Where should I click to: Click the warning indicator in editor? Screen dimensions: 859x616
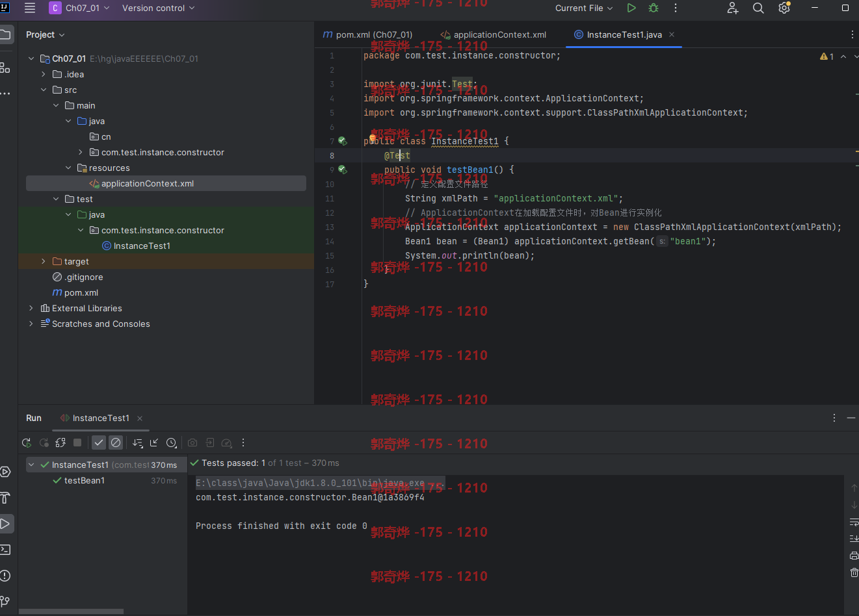pos(827,57)
